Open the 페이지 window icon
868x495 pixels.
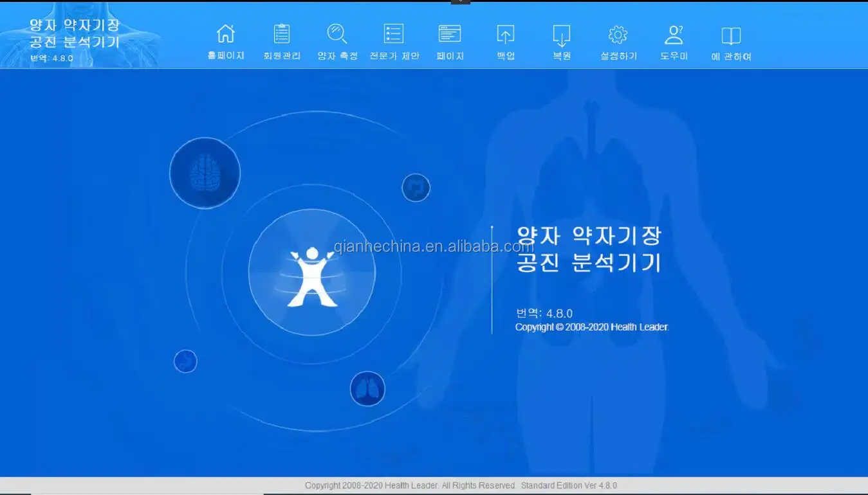450,34
